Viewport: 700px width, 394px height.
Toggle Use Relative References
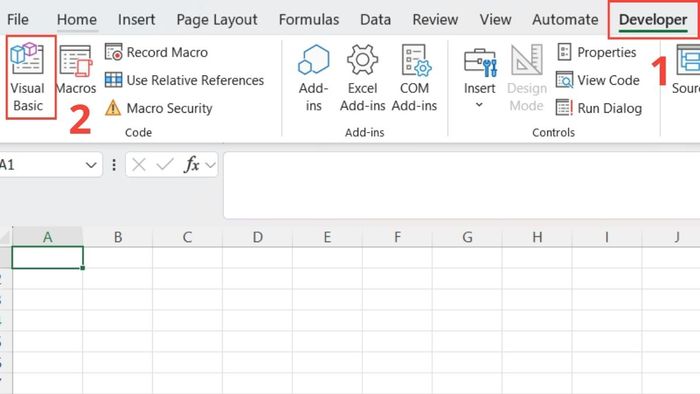[x=184, y=80]
